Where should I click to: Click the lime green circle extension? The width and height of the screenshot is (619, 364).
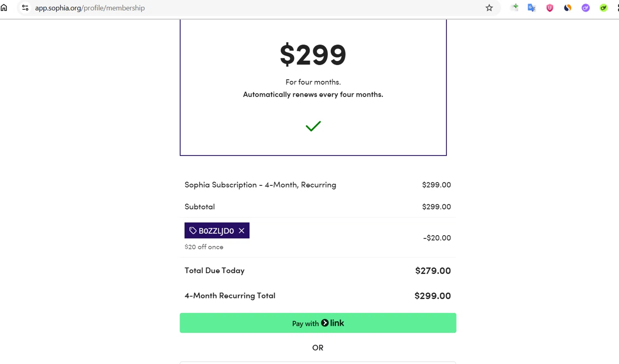point(603,8)
